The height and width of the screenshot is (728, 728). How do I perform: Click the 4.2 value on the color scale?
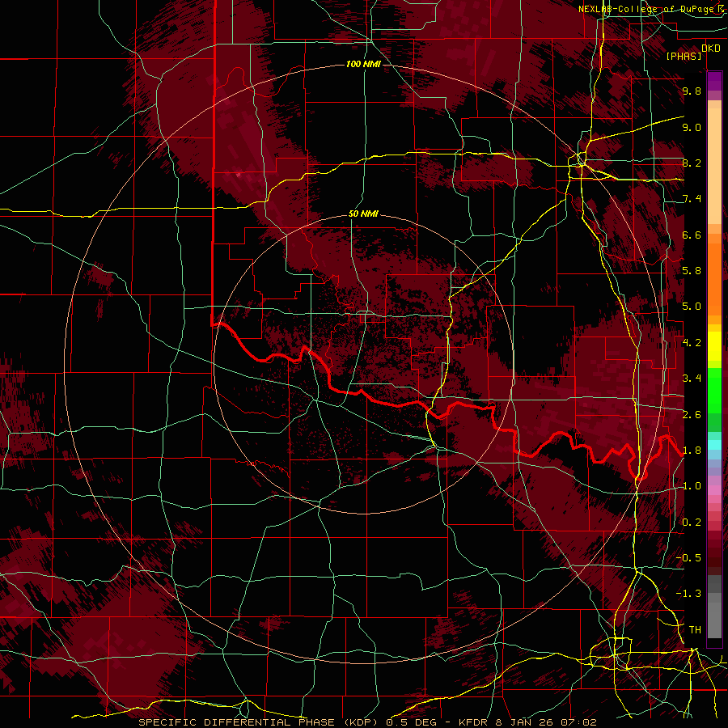point(692,343)
